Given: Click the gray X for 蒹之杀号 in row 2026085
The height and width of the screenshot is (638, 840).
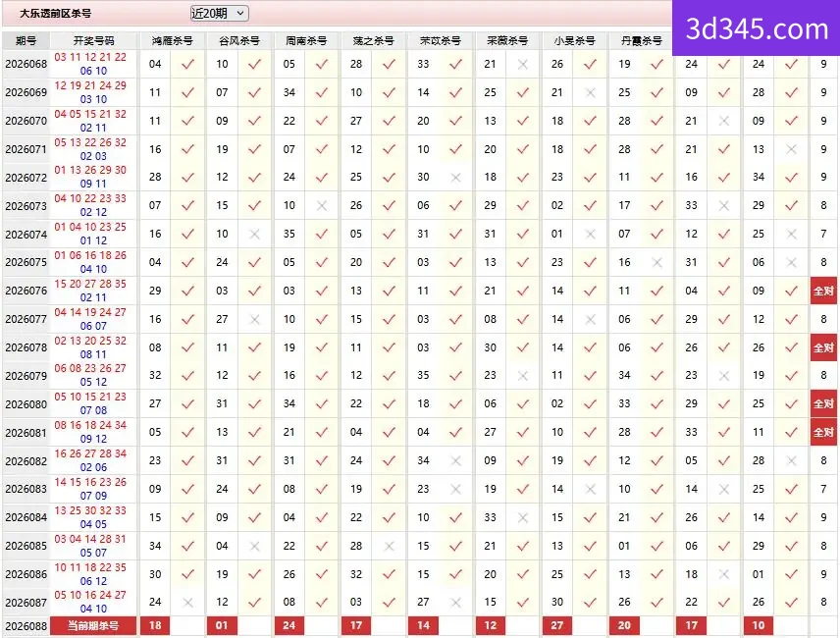Looking at the screenshot, I should tap(389, 546).
